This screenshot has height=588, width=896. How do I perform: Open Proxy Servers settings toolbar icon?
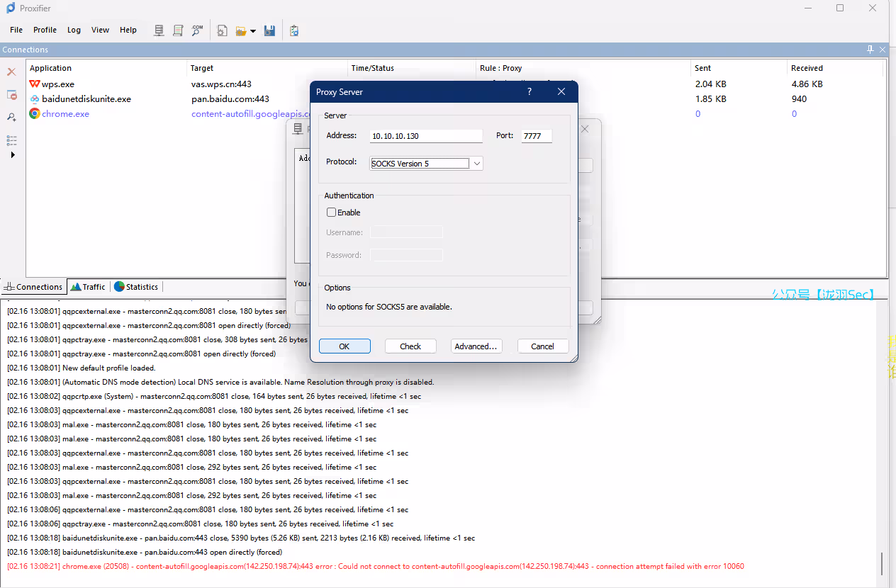click(x=159, y=30)
